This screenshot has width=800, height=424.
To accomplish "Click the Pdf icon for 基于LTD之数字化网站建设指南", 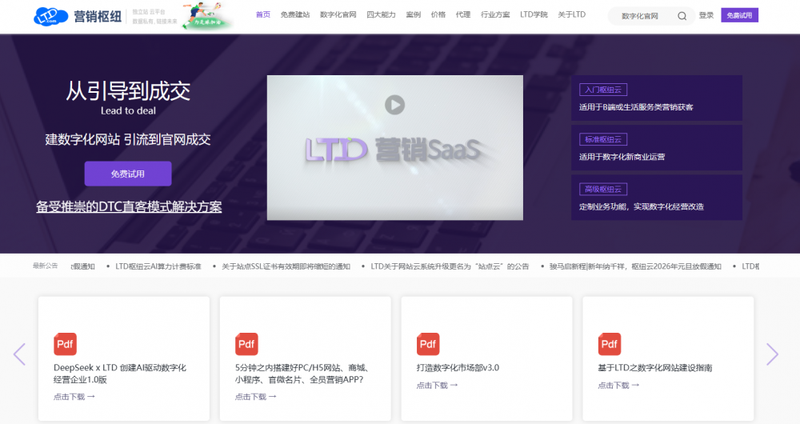I will point(609,344).
